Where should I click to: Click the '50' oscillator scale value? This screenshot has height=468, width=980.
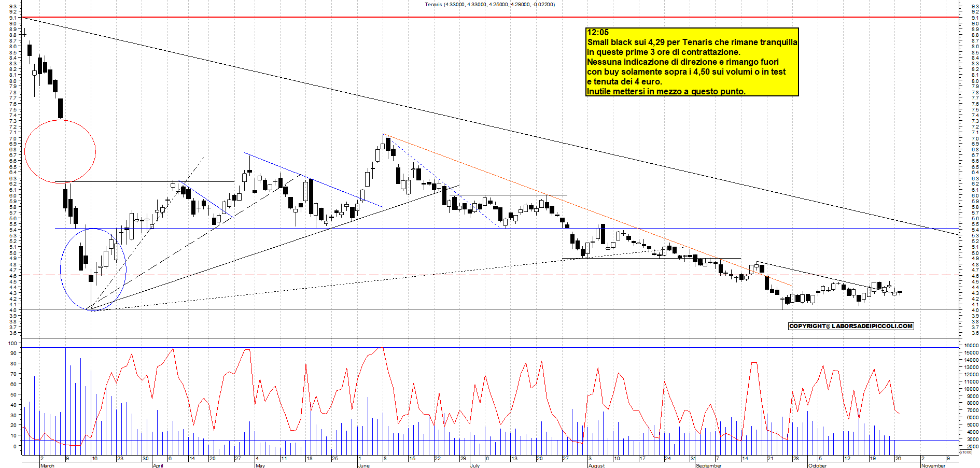click(13, 394)
